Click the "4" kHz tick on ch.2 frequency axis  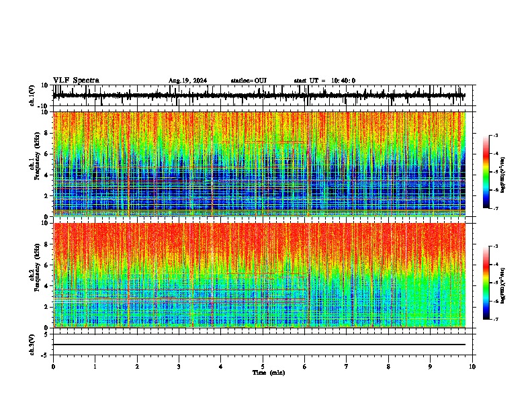(46, 286)
